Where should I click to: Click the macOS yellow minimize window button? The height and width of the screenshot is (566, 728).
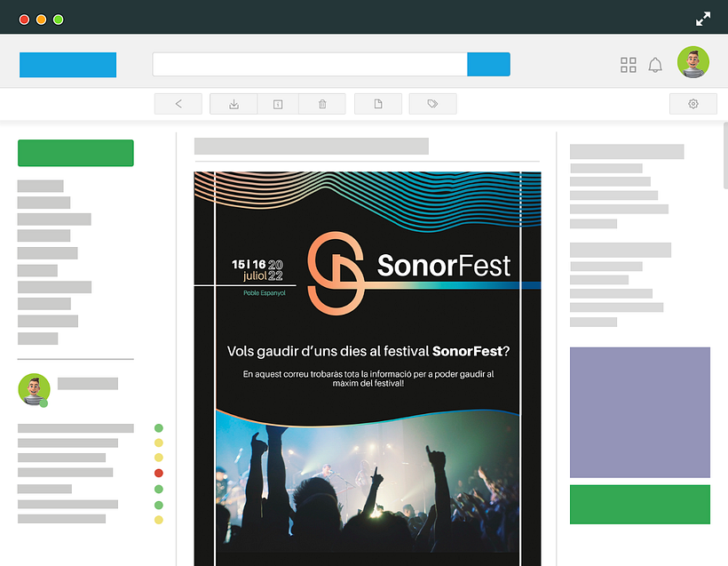[41, 20]
